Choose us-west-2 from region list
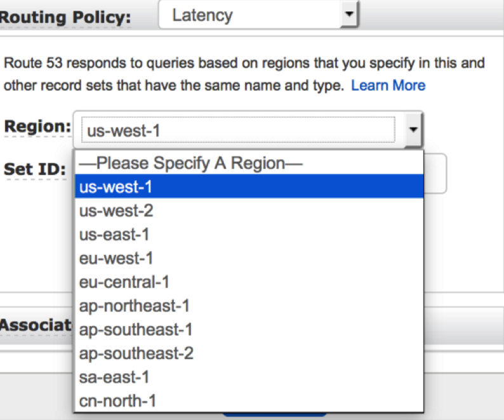Viewport: 504px width, 420px height. [249, 211]
